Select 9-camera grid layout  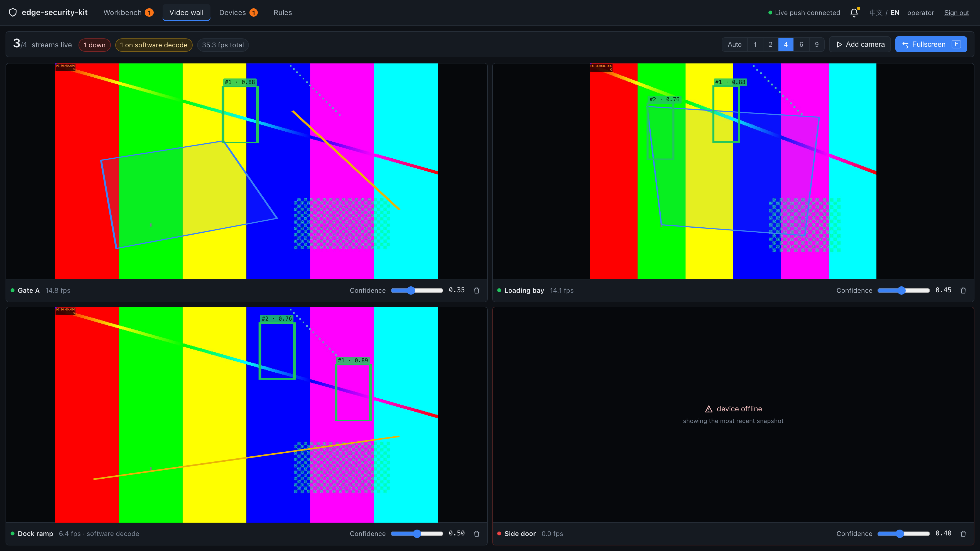(x=817, y=45)
